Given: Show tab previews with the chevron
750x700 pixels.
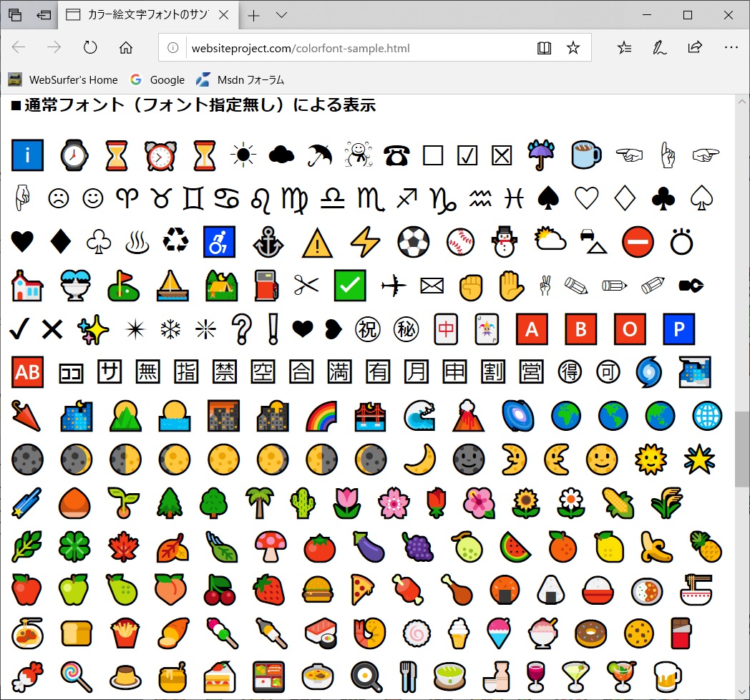Looking at the screenshot, I should click(282, 14).
